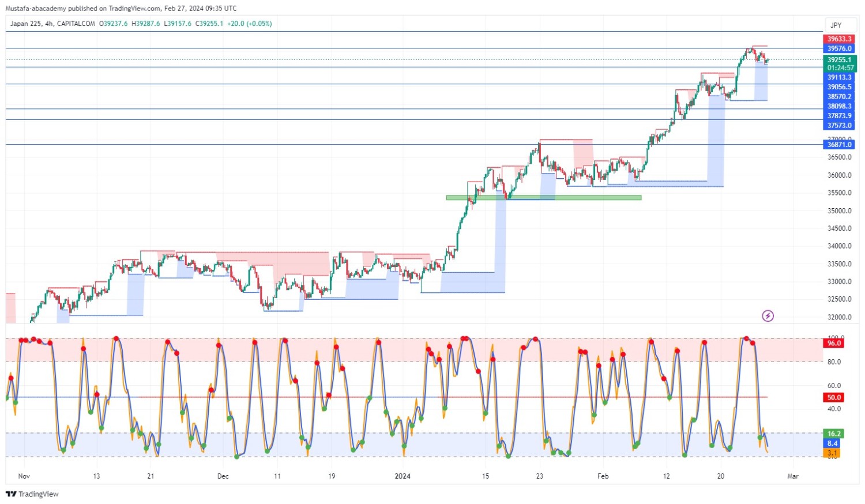The image size is (865, 504).
Task: Click the 34500.0 price axis tick
Action: (839, 228)
